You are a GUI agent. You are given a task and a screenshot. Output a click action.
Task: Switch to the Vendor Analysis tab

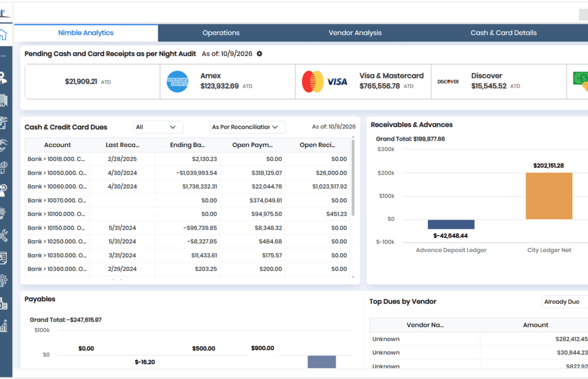point(355,33)
